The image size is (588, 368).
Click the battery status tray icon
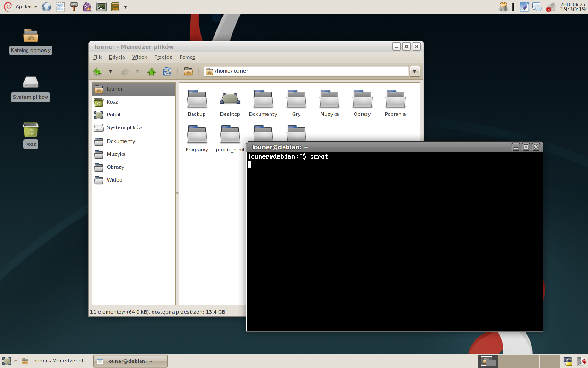click(503, 7)
